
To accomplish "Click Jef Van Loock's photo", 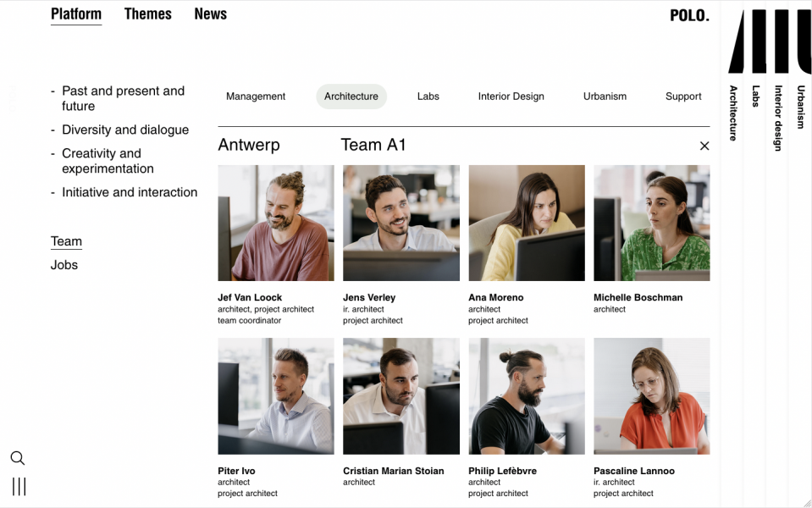I will coord(276,224).
